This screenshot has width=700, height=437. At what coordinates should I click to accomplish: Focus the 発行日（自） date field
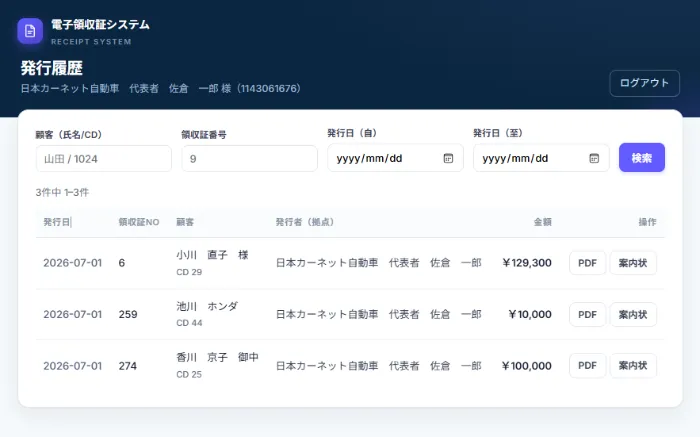(395, 158)
